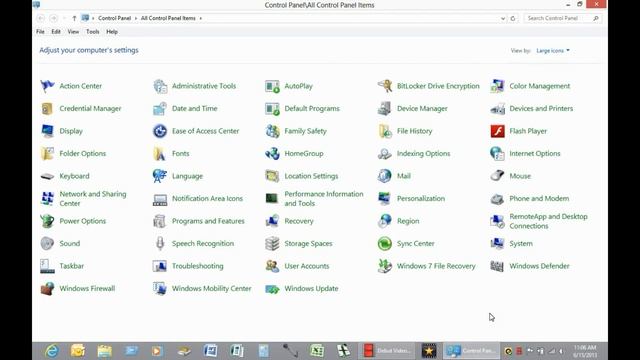Open the Device Manager icon
The width and height of the screenshot is (640, 360).
[385, 109]
